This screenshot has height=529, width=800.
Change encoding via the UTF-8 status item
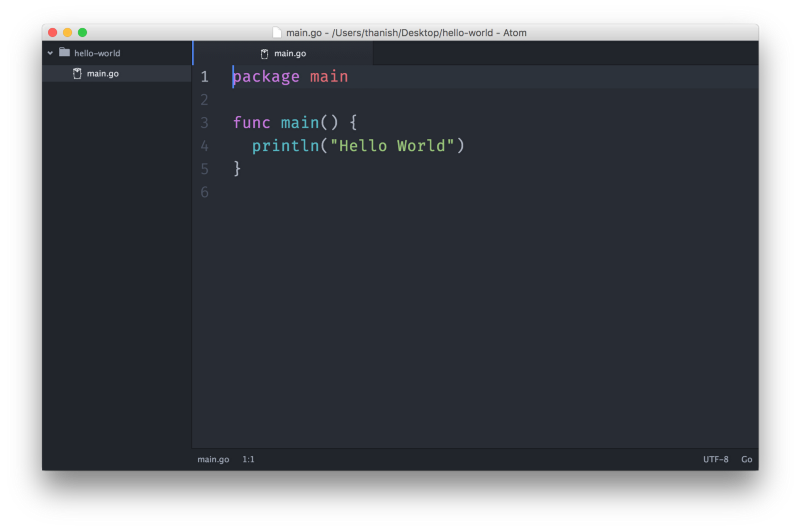click(x=715, y=459)
